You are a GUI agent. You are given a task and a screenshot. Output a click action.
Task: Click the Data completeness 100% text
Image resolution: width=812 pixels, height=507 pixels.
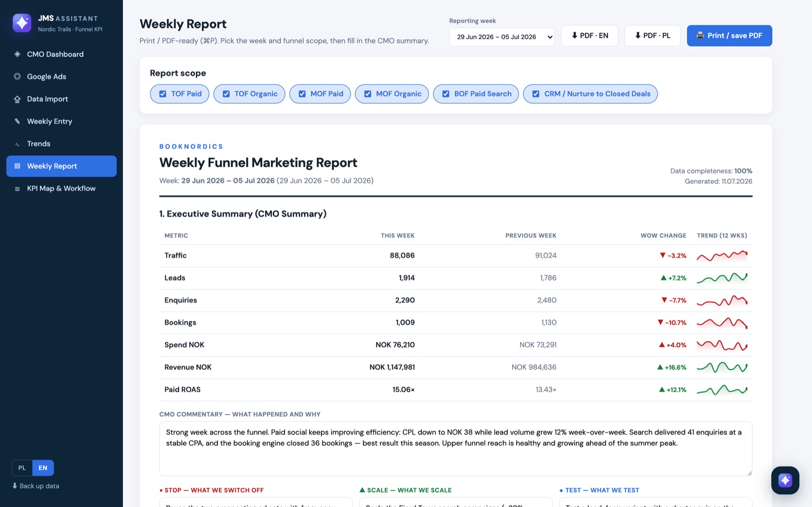(711, 171)
